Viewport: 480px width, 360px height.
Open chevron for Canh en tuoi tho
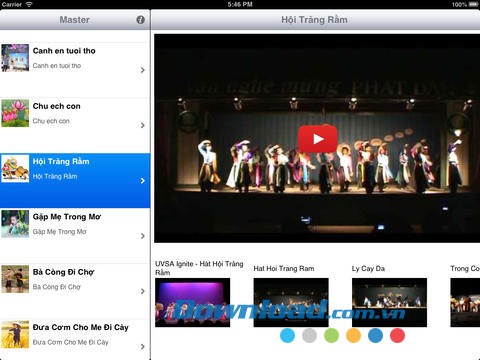tap(143, 70)
